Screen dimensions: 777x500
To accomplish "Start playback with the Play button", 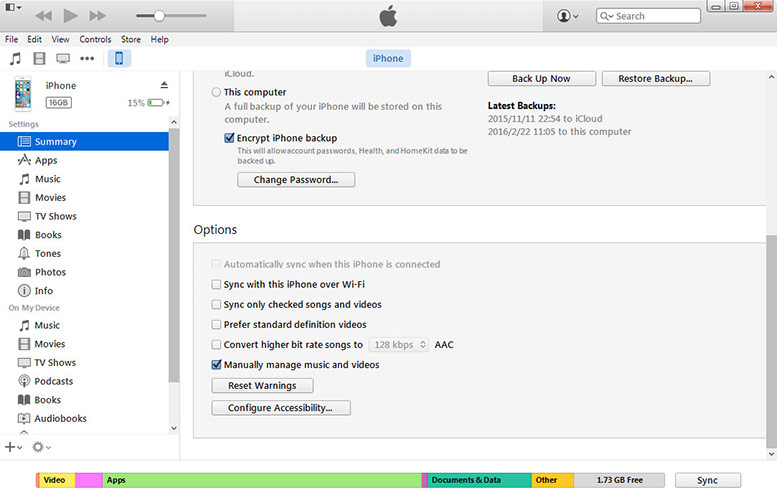I will (x=71, y=16).
